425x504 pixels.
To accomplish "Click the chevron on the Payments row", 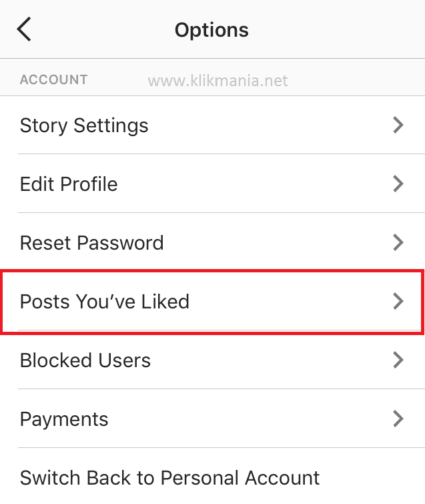I will [x=398, y=419].
